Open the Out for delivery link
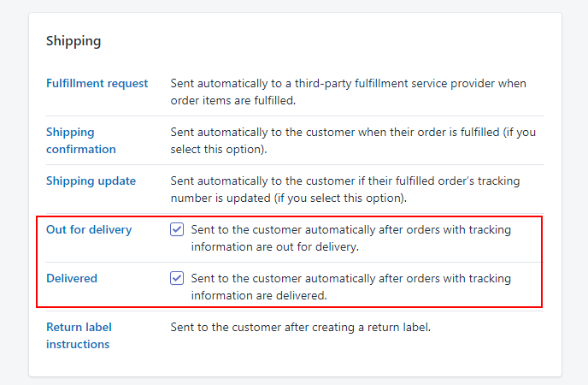 point(89,229)
